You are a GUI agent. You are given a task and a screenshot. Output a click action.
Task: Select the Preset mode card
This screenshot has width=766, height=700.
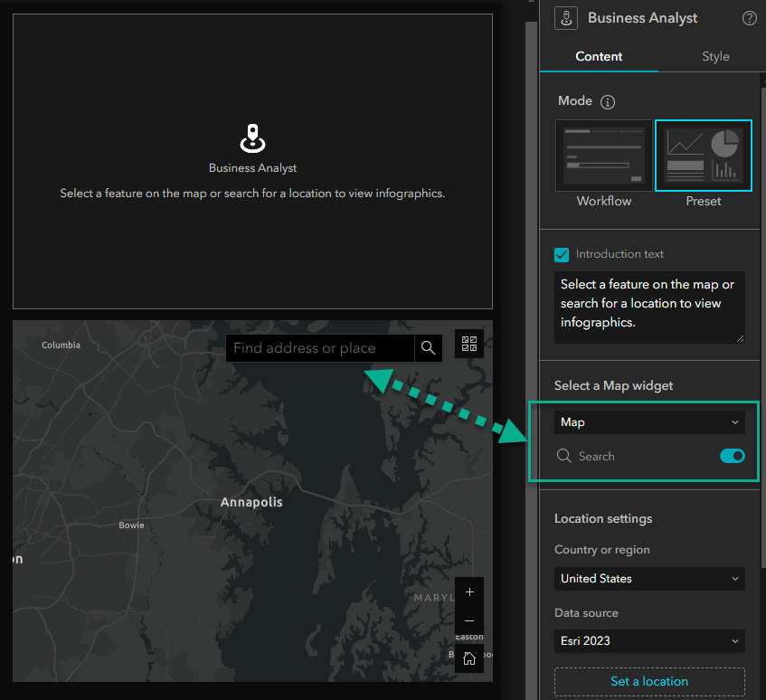703,156
